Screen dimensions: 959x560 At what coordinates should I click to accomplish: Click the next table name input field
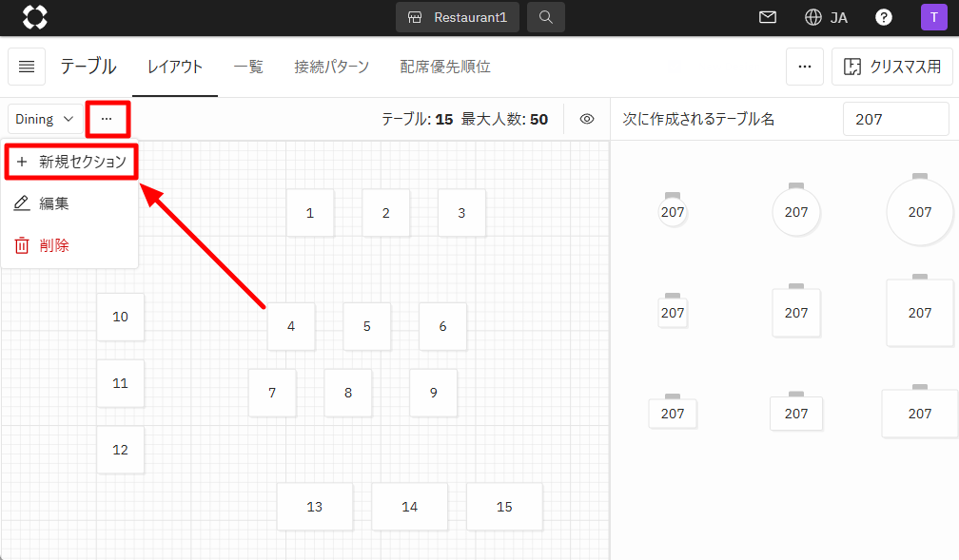(x=895, y=119)
